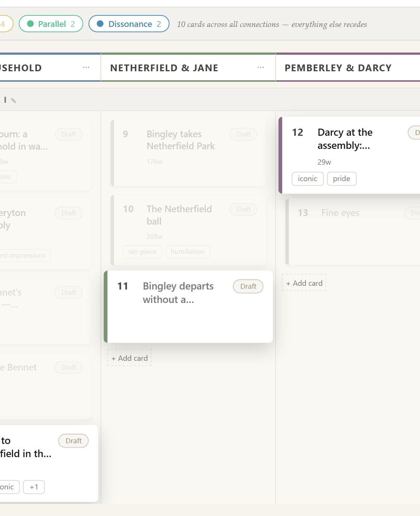The height and width of the screenshot is (516, 420).
Task: Click Draft badge on the 'e Bennet' card
Action: 69,367
